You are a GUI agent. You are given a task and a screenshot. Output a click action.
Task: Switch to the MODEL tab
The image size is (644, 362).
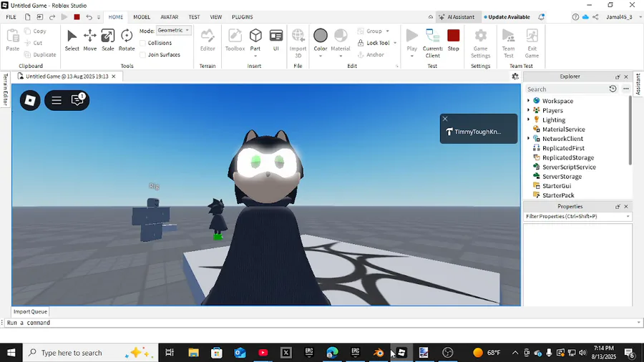coord(142,17)
